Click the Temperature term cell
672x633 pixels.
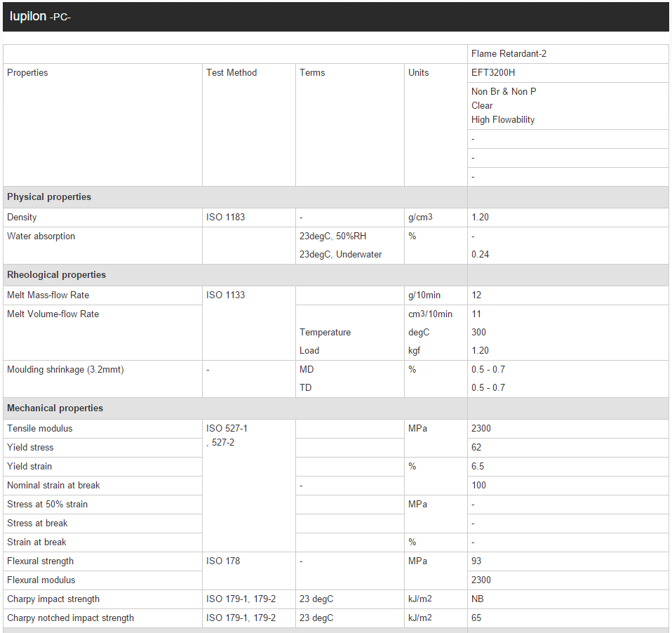325,333
